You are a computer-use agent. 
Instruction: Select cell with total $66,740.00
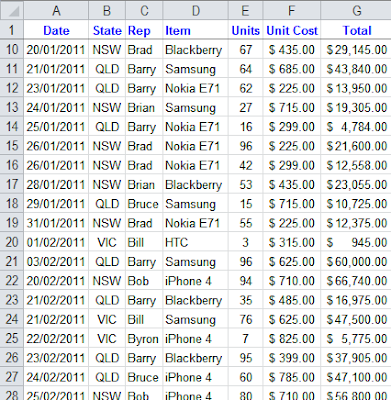pyautogui.click(x=356, y=281)
